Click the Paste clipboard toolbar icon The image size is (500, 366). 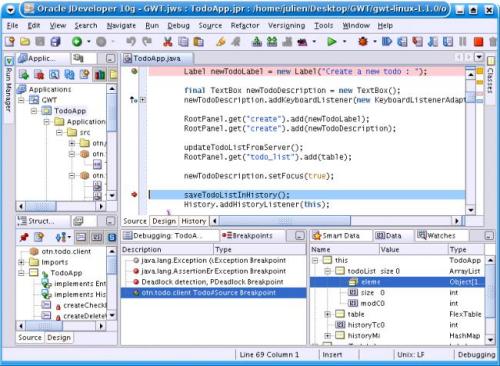tap(199, 42)
